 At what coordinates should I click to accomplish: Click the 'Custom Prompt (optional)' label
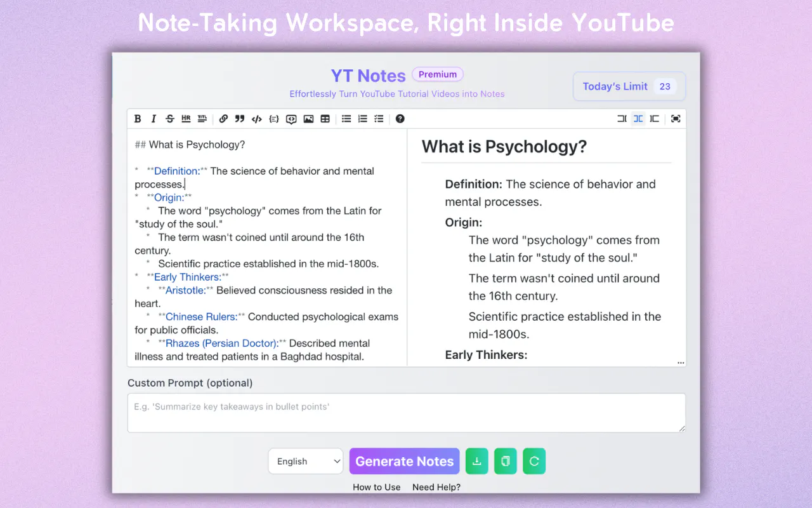click(190, 383)
